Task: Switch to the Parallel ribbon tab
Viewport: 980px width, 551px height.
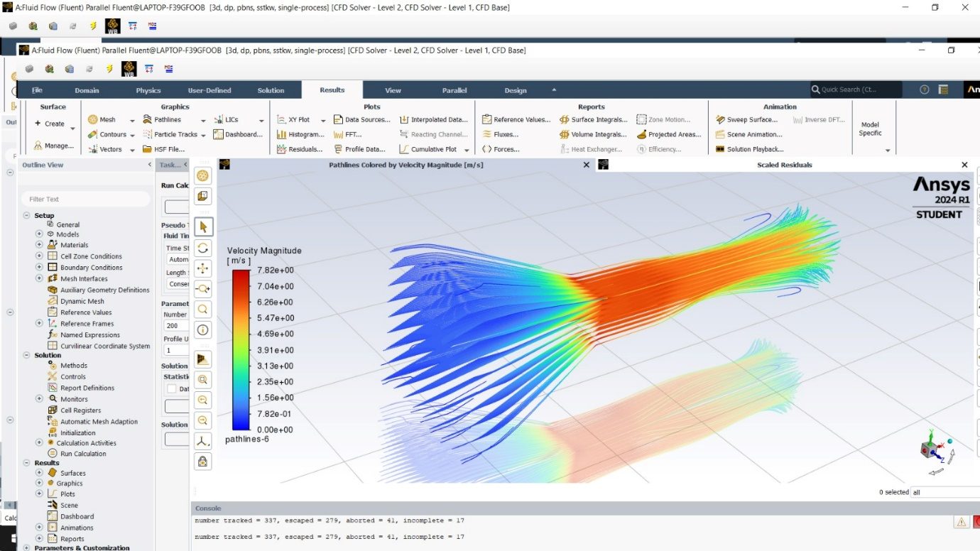Action: coord(454,90)
